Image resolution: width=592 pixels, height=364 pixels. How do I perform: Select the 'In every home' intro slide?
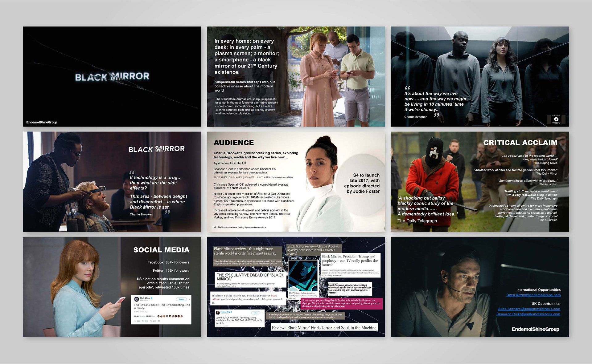[x=296, y=76]
